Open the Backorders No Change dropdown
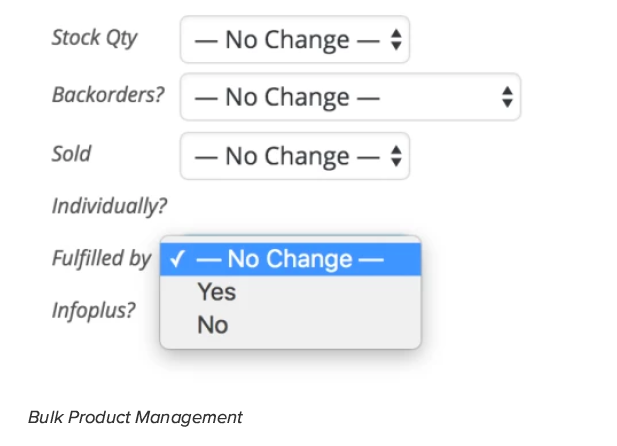 click(x=351, y=97)
